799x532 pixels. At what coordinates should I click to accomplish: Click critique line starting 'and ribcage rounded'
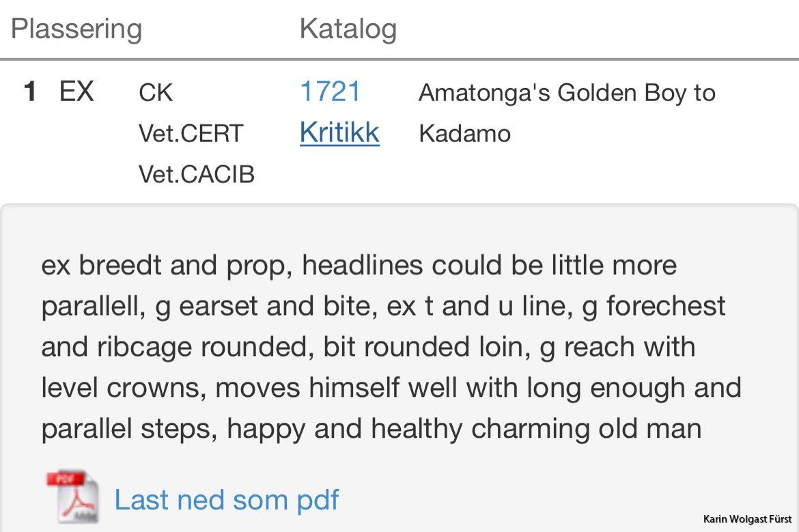pyautogui.click(x=367, y=347)
